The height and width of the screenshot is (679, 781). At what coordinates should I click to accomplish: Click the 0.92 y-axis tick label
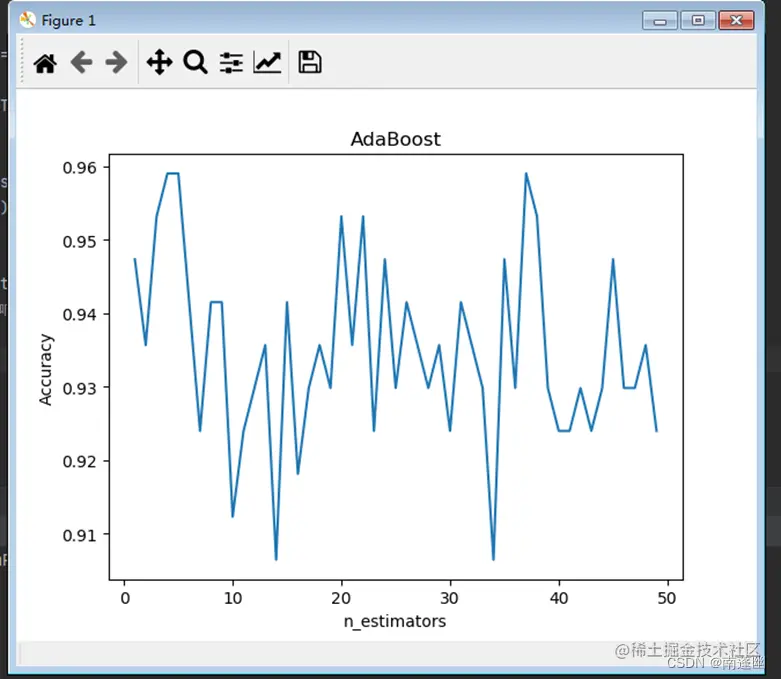point(80,461)
